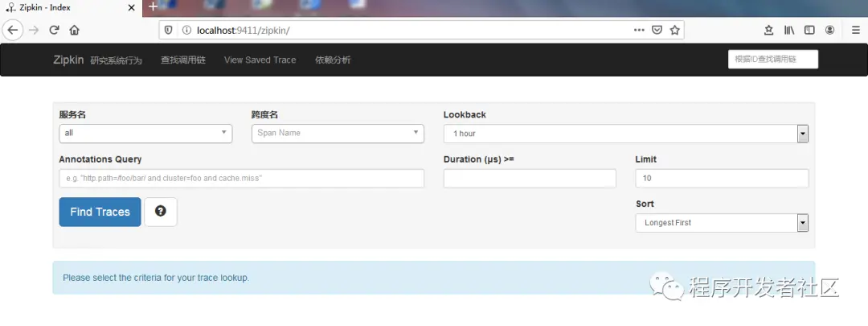Screen dimensions: 868x326
Task: Save page to Pocket icon
Action: [x=657, y=30]
